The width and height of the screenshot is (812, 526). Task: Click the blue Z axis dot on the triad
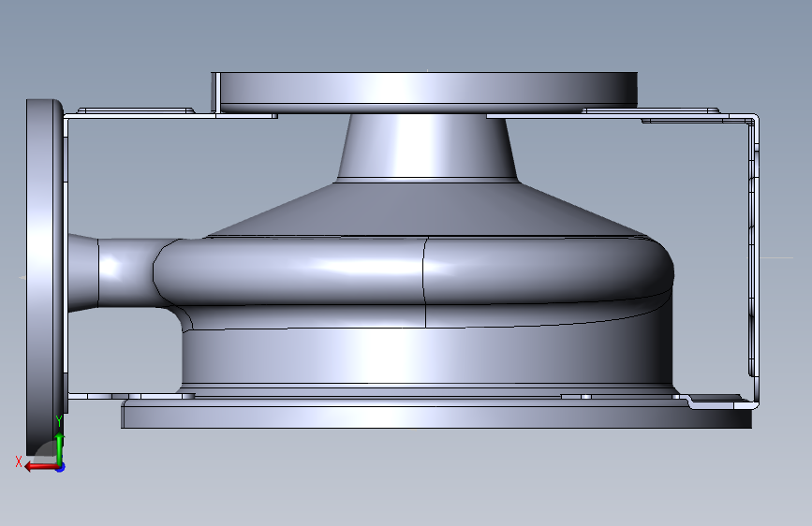pyautogui.click(x=61, y=467)
